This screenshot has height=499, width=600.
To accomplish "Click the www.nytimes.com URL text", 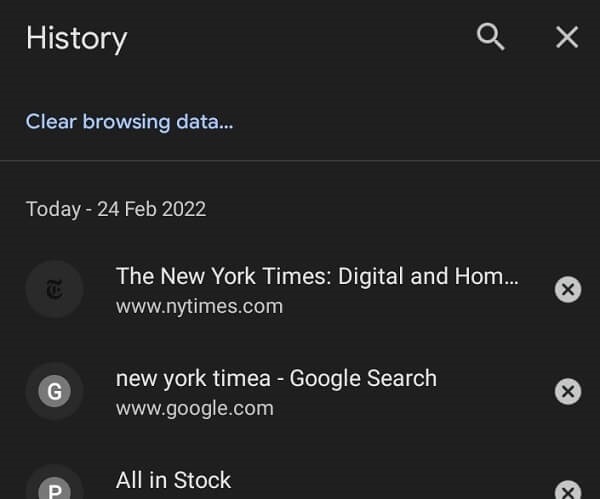I will [199, 306].
